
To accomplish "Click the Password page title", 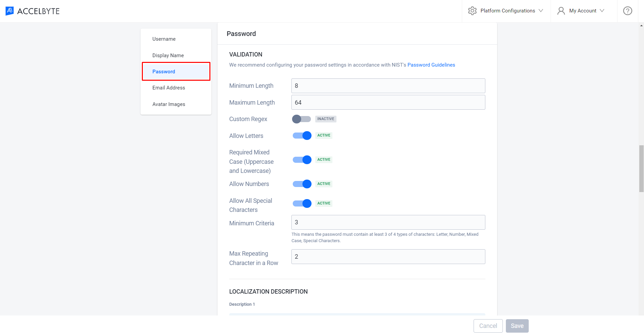I will click(241, 34).
